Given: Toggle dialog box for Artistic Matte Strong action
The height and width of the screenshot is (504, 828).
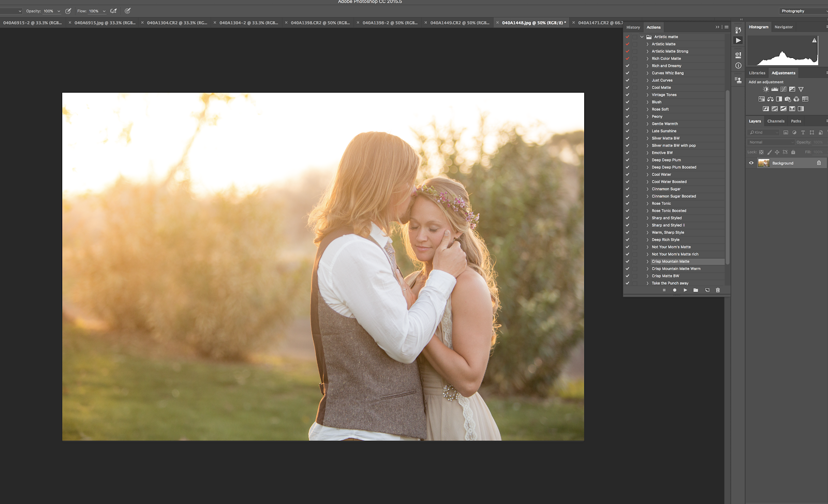Looking at the screenshot, I should 635,51.
